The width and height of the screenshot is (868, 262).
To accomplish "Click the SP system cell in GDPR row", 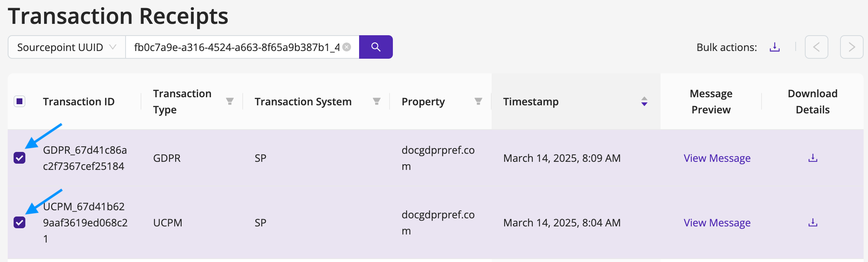I will coord(260,158).
